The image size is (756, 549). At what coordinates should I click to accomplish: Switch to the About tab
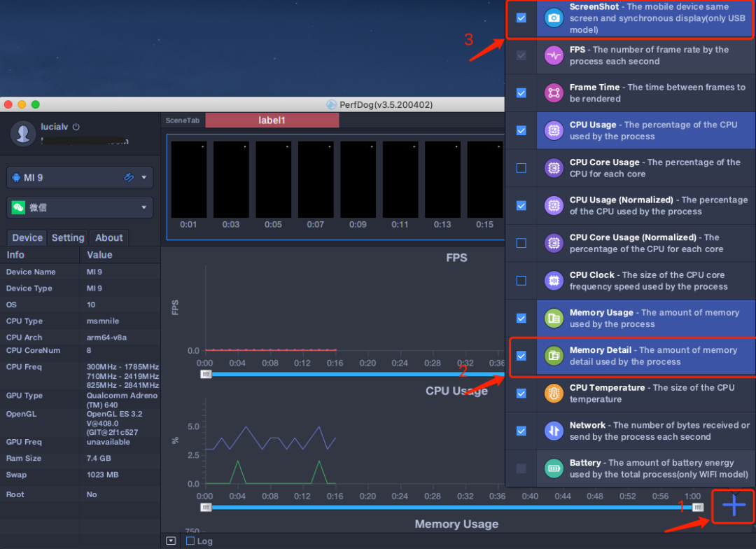[x=109, y=238]
